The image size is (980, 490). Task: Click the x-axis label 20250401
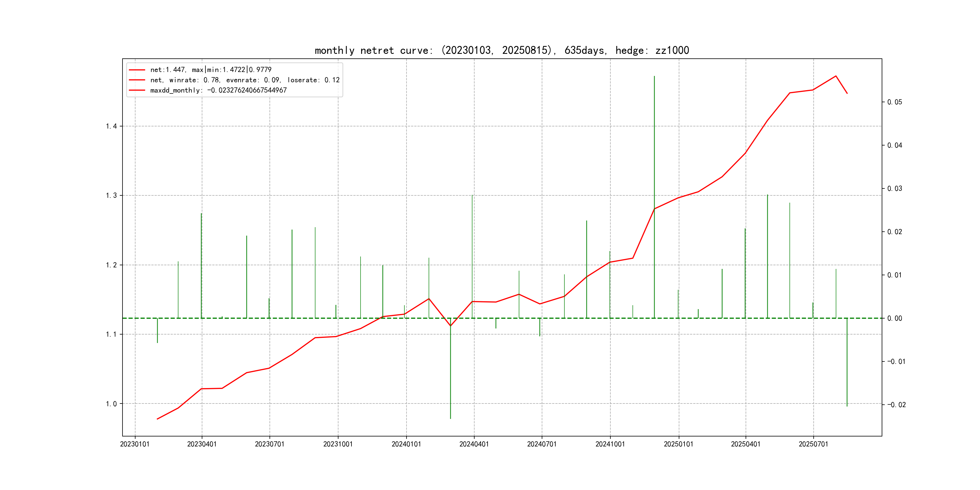click(745, 444)
